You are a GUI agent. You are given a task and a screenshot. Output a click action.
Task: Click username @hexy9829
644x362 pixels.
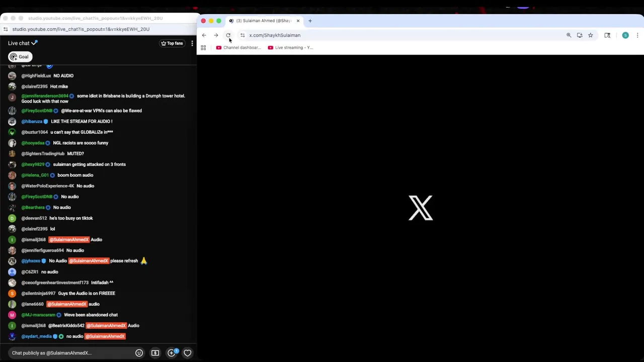[33, 164]
